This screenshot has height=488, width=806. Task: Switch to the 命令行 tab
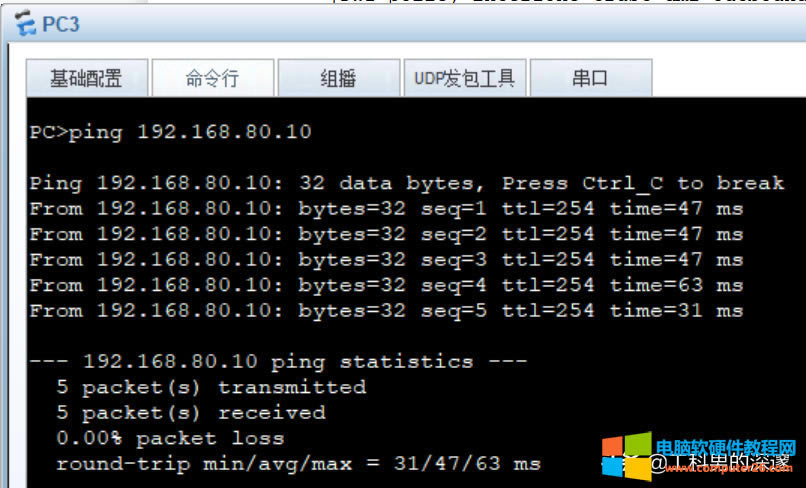pyautogui.click(x=212, y=78)
